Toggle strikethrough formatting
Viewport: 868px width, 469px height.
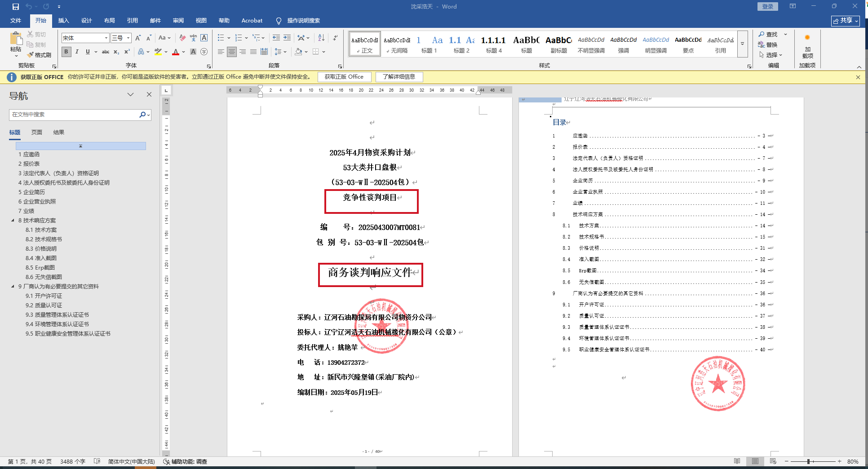point(106,52)
